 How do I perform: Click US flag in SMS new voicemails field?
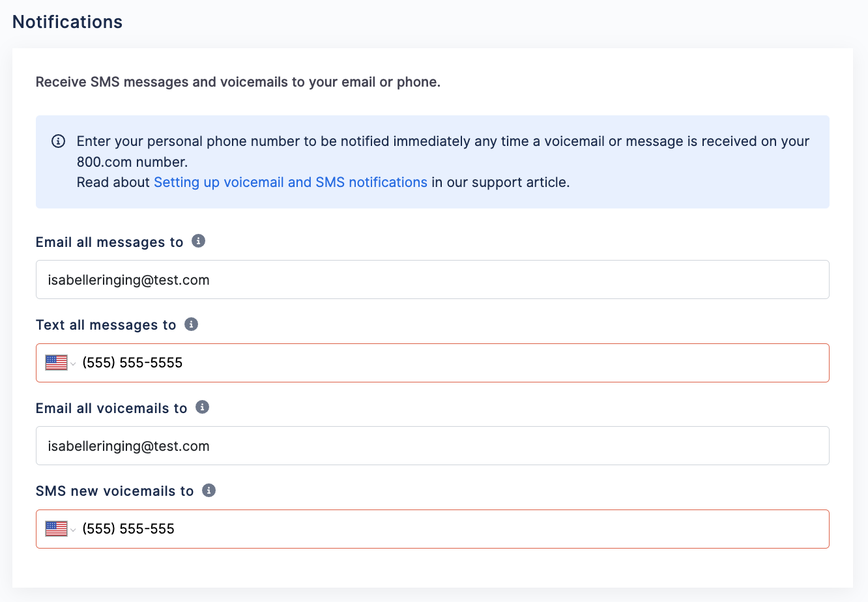pos(57,528)
